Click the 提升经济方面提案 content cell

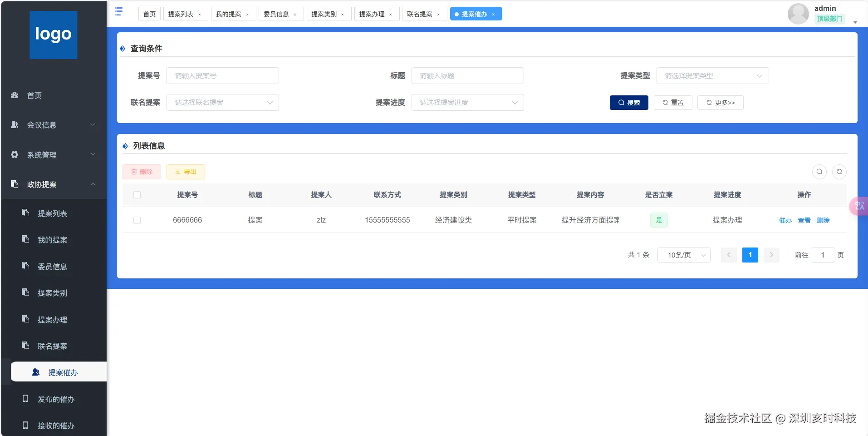[x=591, y=220]
